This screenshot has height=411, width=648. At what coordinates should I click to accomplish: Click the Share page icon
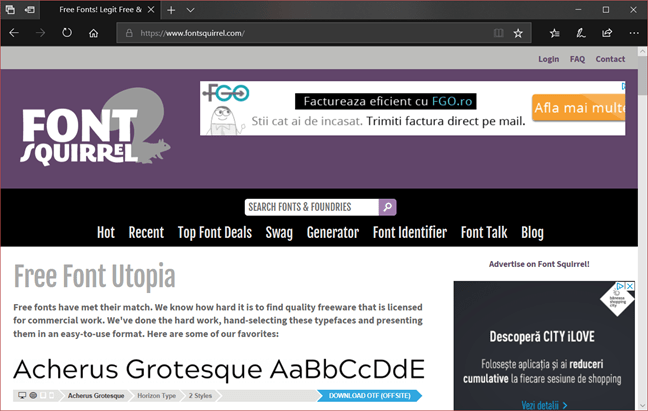pos(607,32)
